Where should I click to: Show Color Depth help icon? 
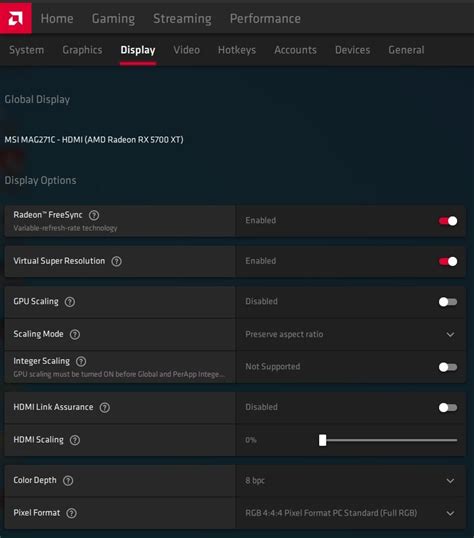point(68,480)
